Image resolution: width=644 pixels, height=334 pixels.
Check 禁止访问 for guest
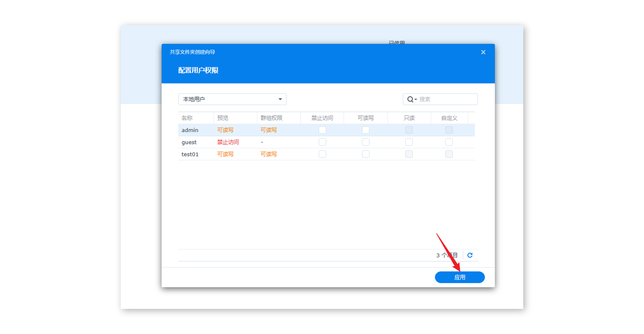[322, 142]
